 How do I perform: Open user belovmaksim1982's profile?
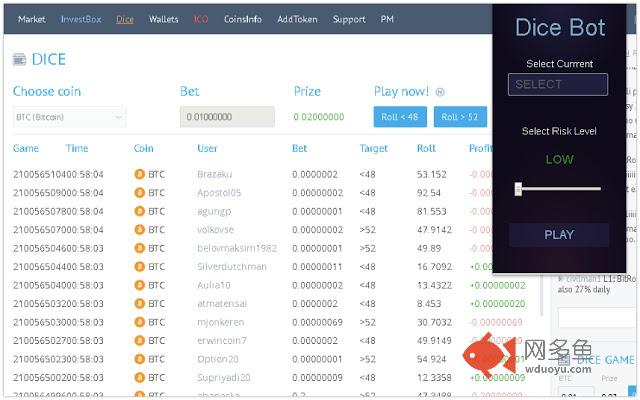237,248
